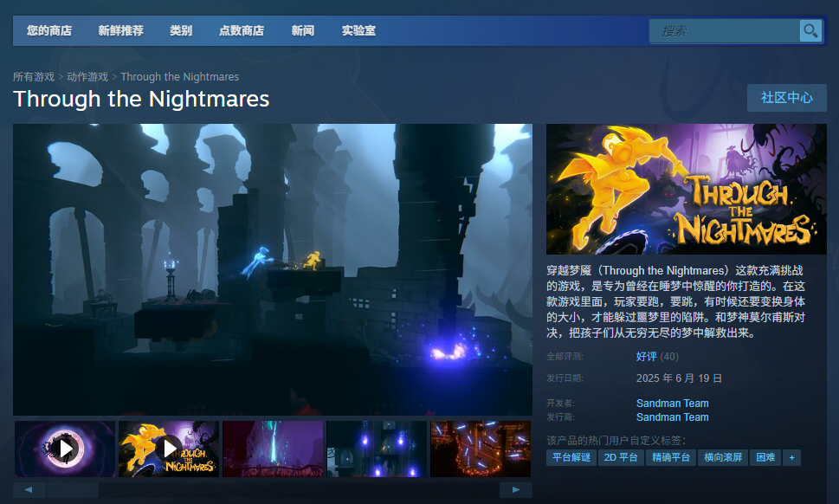This screenshot has width=839, height=504.
Task: Select the third screenshot thumbnail
Action: (273, 448)
